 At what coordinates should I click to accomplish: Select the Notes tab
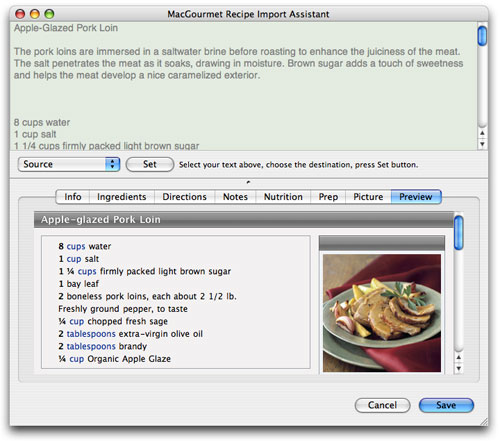(235, 197)
